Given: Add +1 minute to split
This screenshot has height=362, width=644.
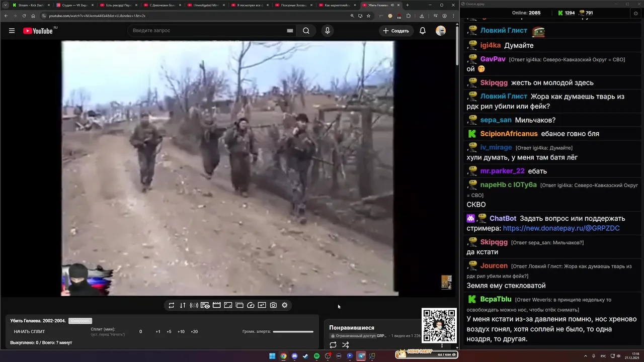Looking at the screenshot, I should 158,332.
